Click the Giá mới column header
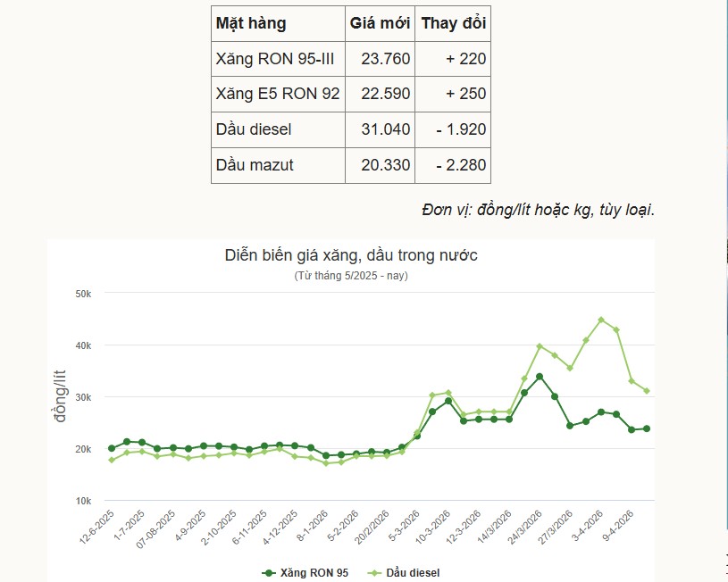Image resolution: width=728 pixels, height=582 pixels. click(380, 23)
